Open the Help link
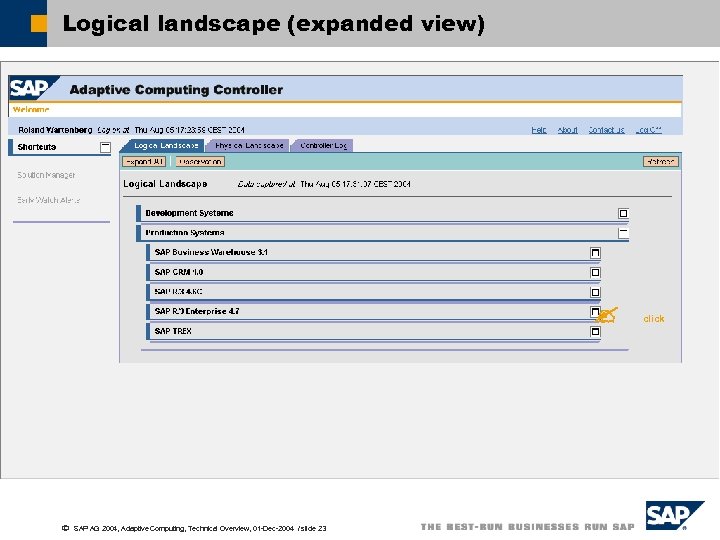Image resolution: width=720 pixels, height=540 pixels. tap(539, 130)
